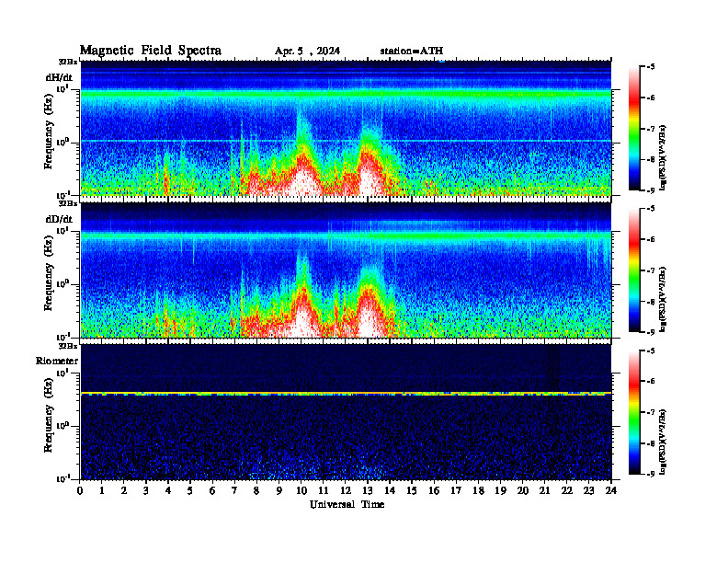The width and height of the screenshot is (728, 563).
Task: Click hour 5 on the Universal Time axis
Action: pyautogui.click(x=190, y=491)
